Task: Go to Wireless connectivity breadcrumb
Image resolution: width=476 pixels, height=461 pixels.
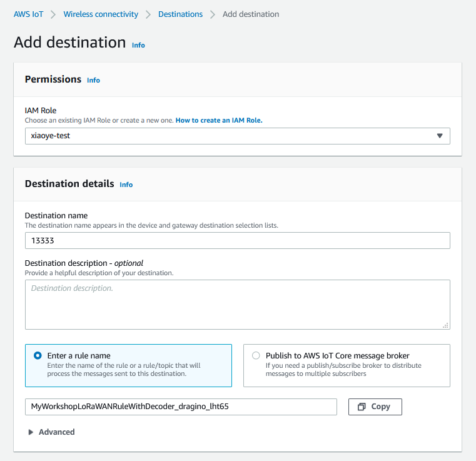Action: pos(101,14)
